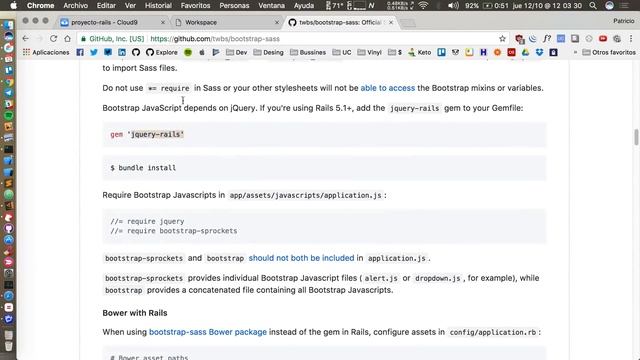Click '//= require bootstrap-sprockets' code line
This screenshot has height=360, width=640.
point(173,231)
